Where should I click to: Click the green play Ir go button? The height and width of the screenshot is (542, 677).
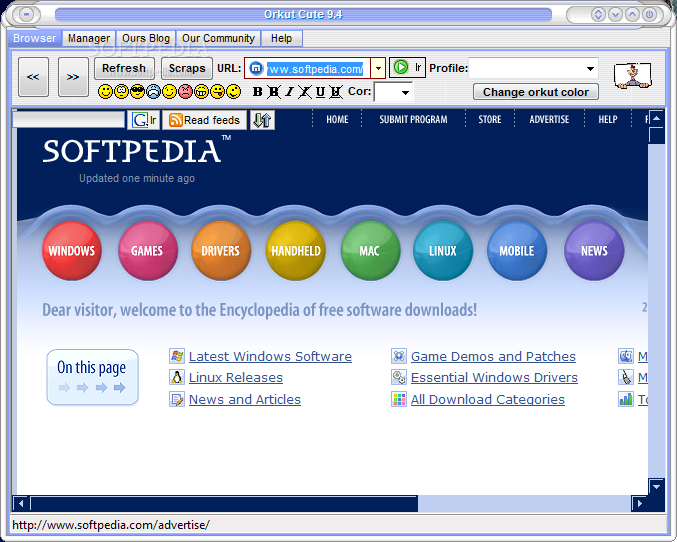[407, 67]
